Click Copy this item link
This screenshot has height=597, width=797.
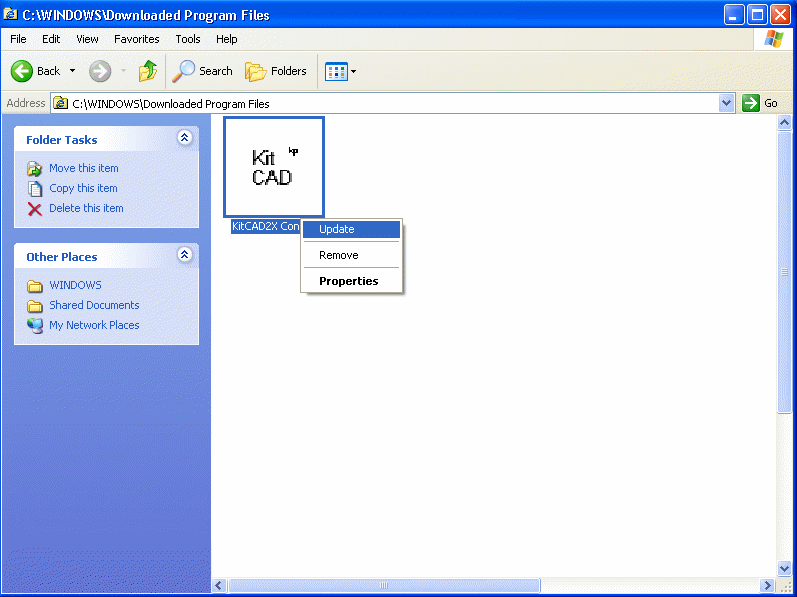tap(83, 188)
